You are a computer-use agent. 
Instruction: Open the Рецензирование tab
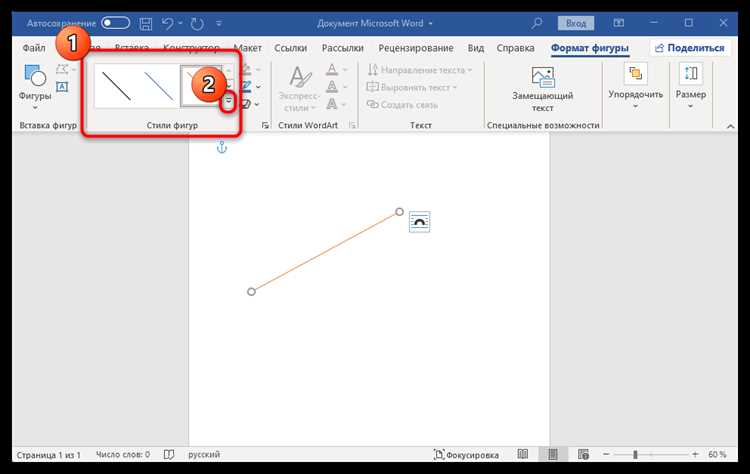[416, 48]
